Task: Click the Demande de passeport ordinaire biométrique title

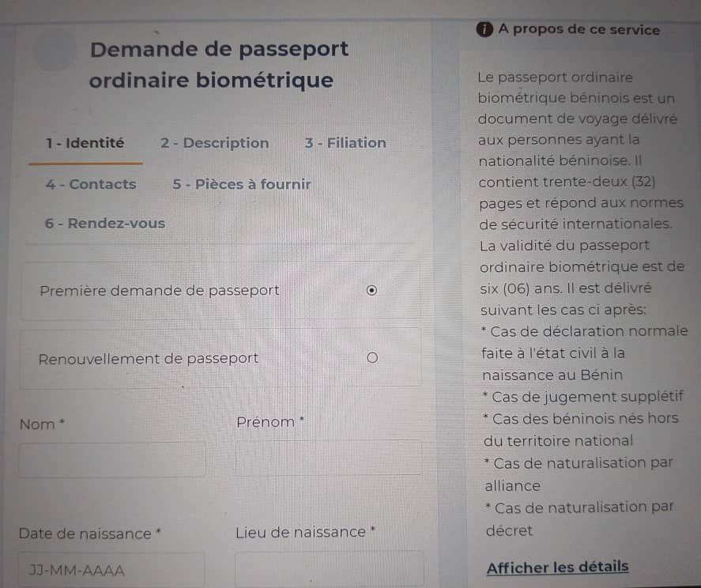Action: (219, 65)
